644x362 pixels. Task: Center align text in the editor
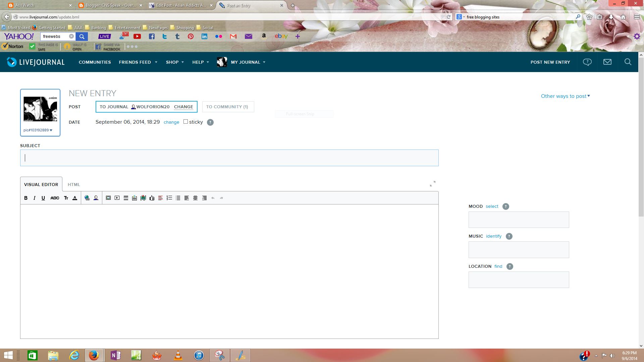[196, 198]
